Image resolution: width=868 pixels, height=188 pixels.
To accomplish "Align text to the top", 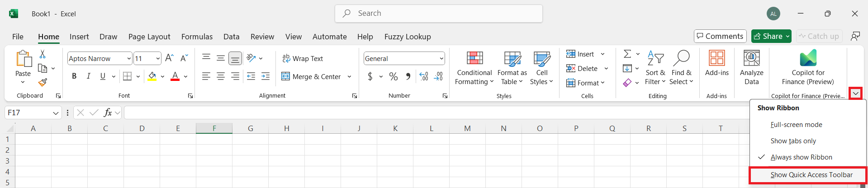I will coord(206,57).
